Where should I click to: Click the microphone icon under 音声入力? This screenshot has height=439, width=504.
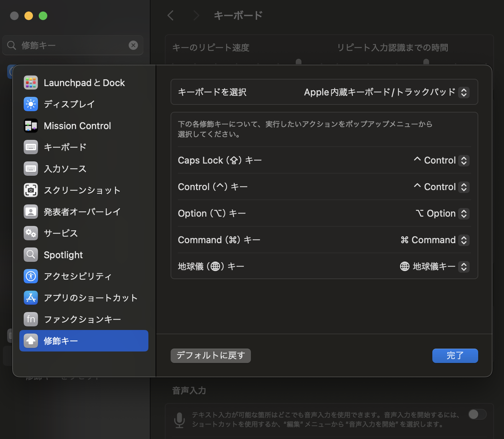179,420
